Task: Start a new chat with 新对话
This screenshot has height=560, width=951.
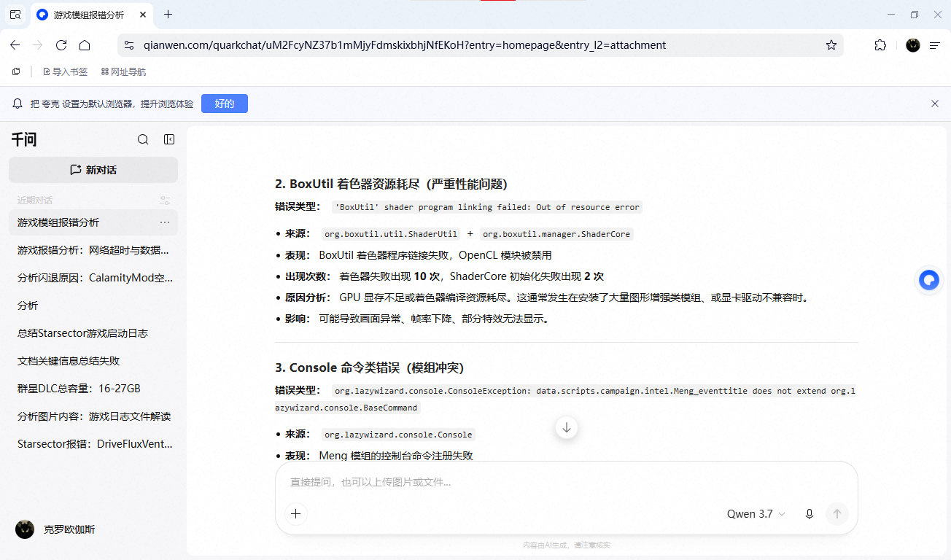Action: (x=93, y=170)
